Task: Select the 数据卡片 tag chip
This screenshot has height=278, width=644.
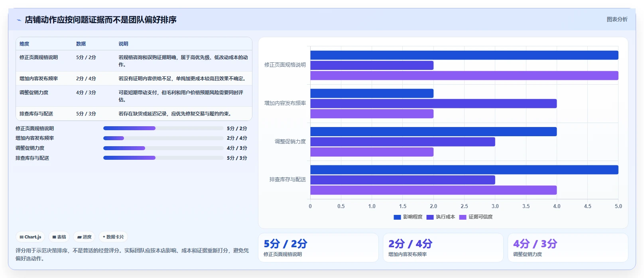Action: [113, 237]
